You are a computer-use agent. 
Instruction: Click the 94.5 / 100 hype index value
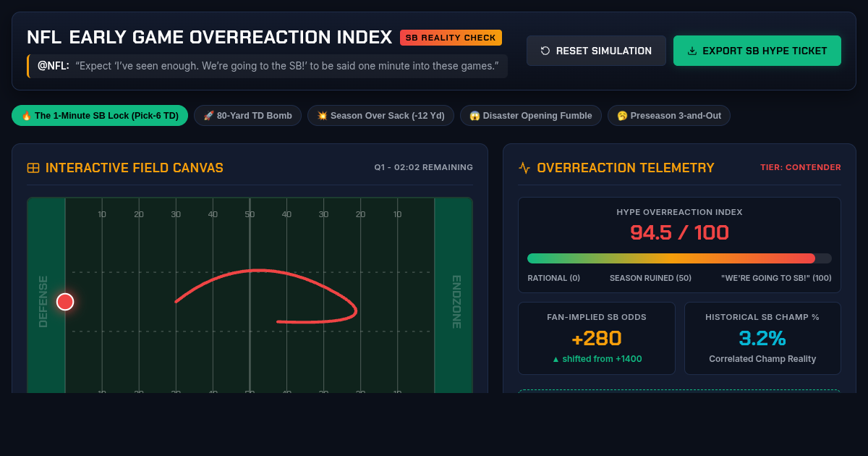(x=679, y=233)
